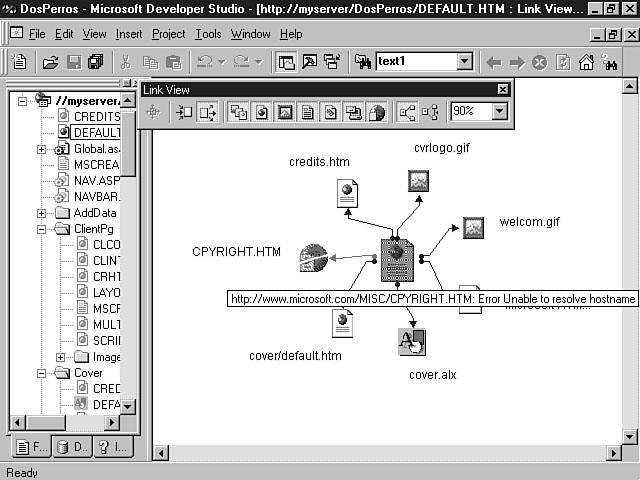Click the cvrlogo.gif image node icon
The width and height of the screenshot is (640, 480).
(x=419, y=181)
